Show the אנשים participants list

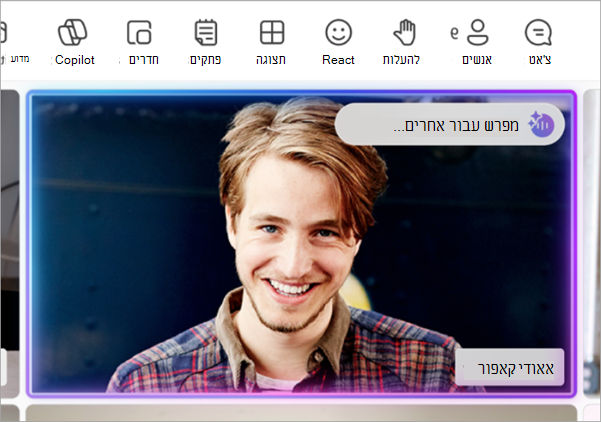point(477,42)
